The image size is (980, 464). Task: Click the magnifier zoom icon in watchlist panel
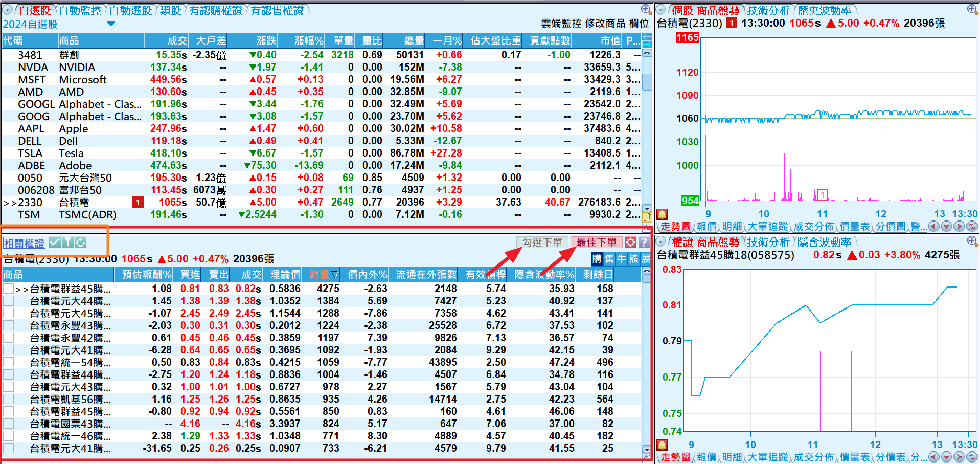(x=646, y=9)
